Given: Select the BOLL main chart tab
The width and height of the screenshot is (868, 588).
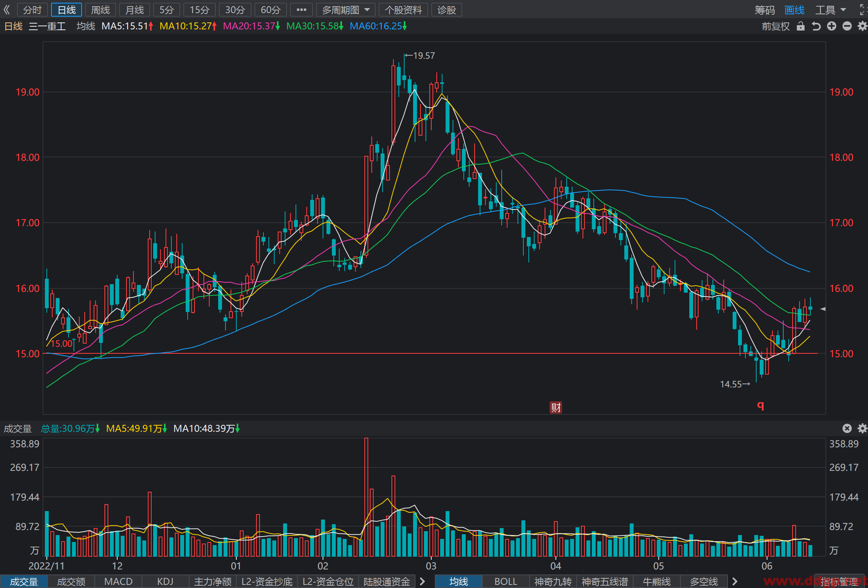Looking at the screenshot, I should coord(506,581).
